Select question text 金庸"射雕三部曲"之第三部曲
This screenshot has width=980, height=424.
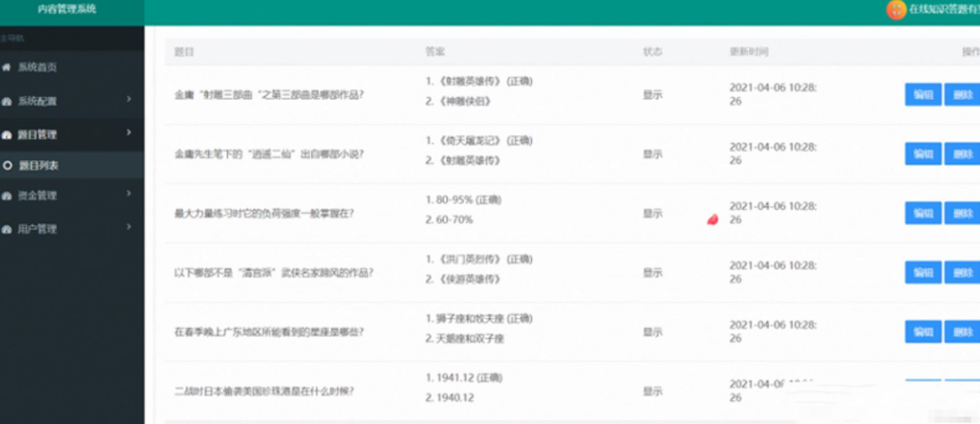(x=269, y=95)
